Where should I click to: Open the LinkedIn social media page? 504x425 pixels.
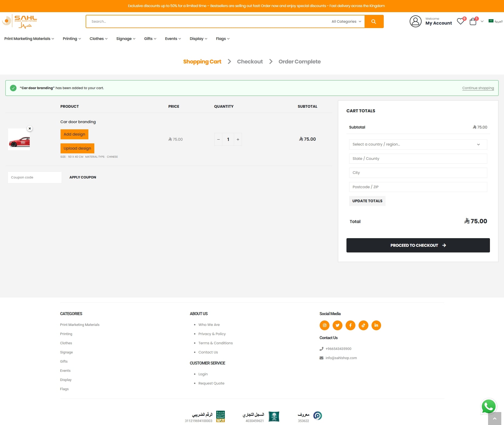click(x=376, y=325)
